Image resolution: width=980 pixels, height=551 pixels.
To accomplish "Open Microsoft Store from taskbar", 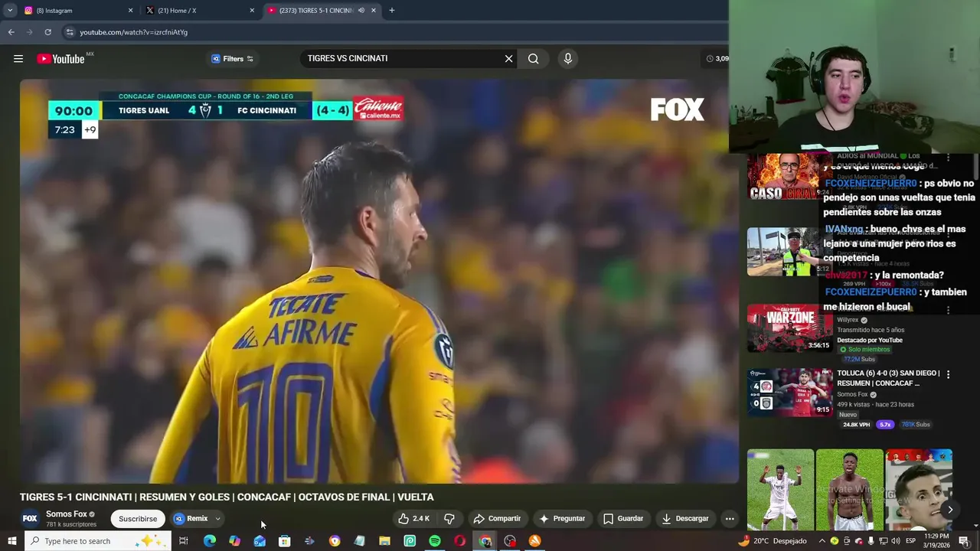I will pos(284,541).
